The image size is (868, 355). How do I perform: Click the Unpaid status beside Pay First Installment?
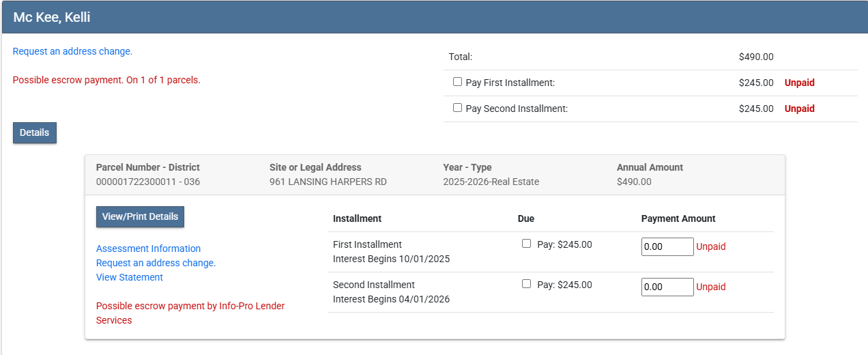coord(799,83)
